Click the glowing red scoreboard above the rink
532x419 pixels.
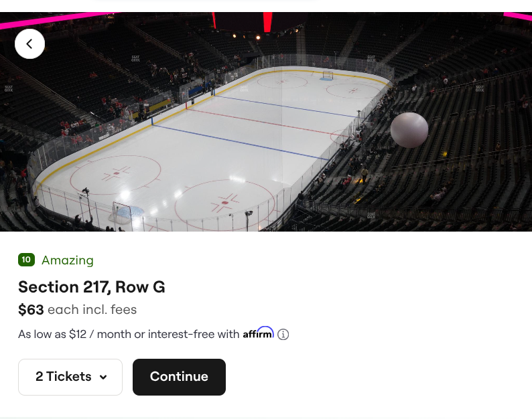(x=268, y=21)
